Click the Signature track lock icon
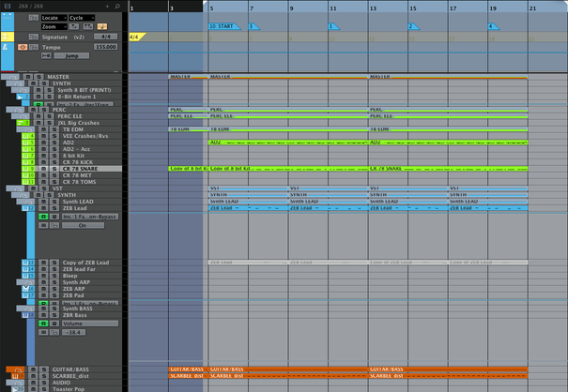Image resolution: width=568 pixels, height=392 pixels. click(33, 37)
